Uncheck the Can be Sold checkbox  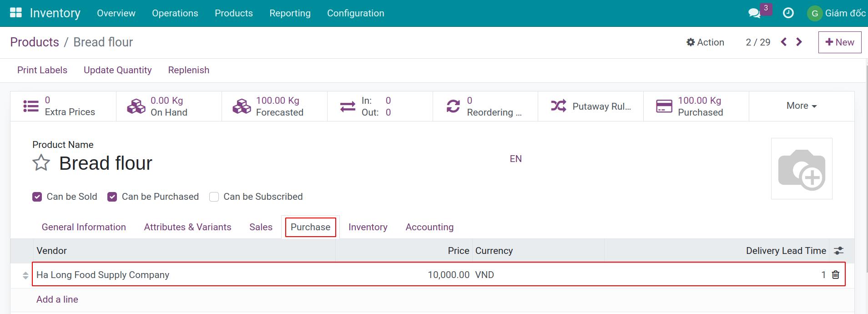37,197
